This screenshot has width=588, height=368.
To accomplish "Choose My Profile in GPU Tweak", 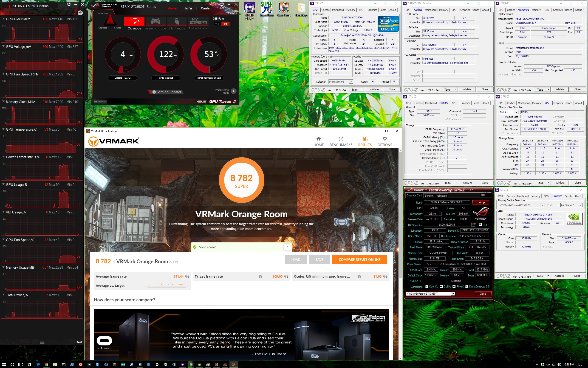I will (x=198, y=21).
